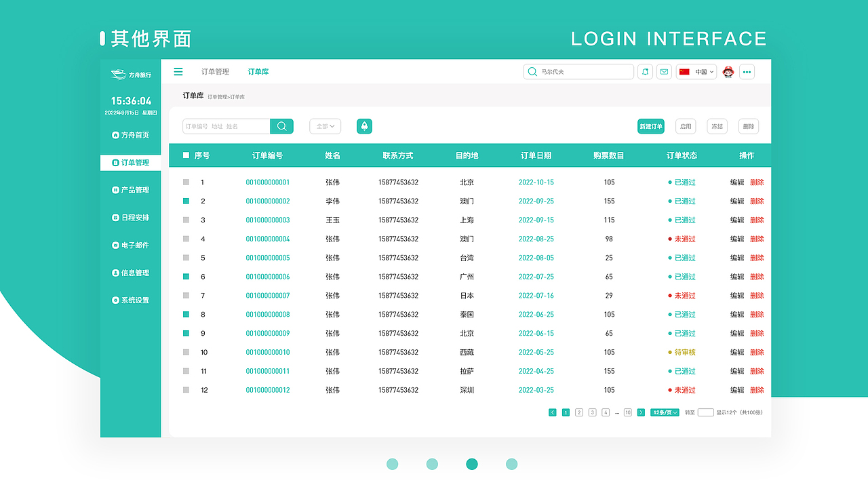Uncheck the row 8 checkbox
The height and width of the screenshot is (489, 868).
point(186,315)
